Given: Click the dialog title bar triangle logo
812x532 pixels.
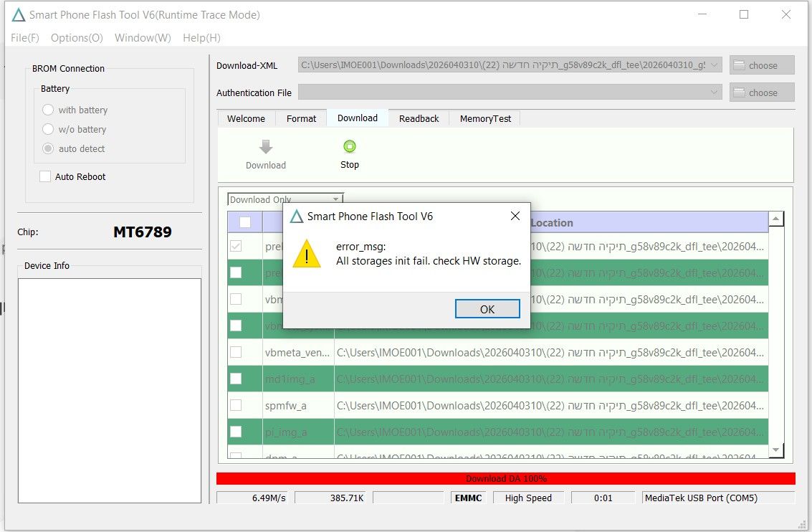Looking at the screenshot, I should tap(296, 216).
